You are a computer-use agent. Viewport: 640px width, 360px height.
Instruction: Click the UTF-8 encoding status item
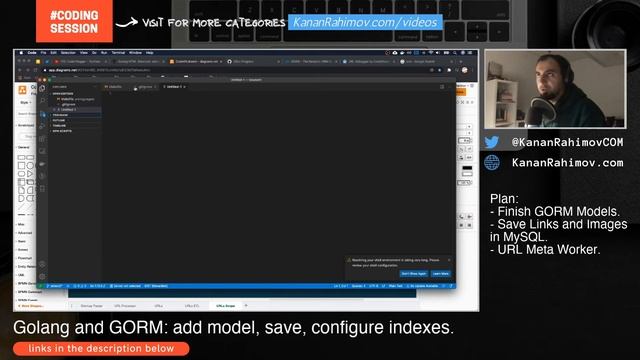click(x=373, y=286)
